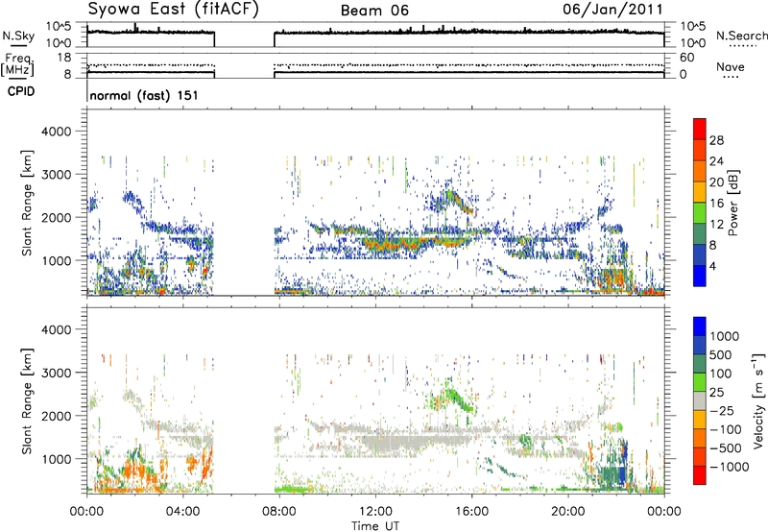Click "Slant Range [km]" label of power panel
The height and width of the screenshot is (532, 768).
(27, 203)
